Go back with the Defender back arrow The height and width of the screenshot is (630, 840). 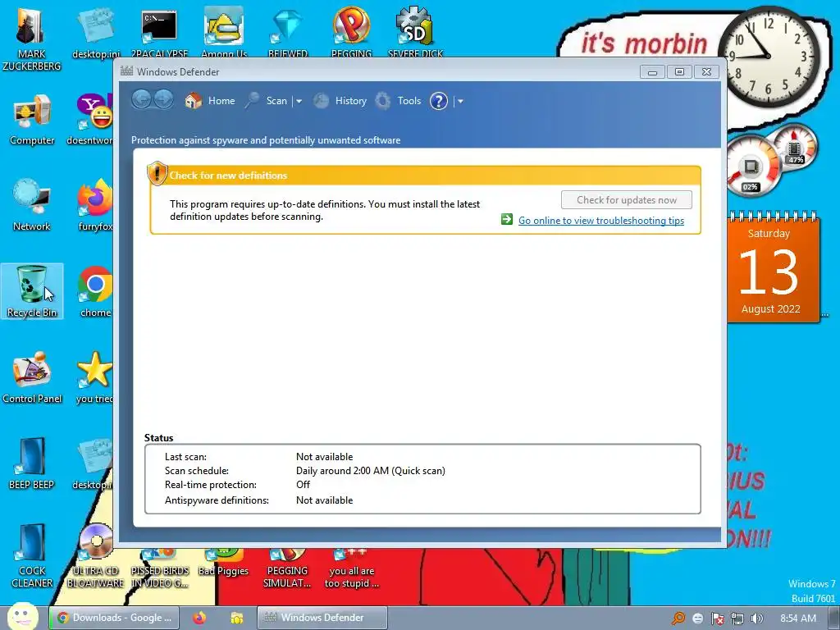[141, 99]
